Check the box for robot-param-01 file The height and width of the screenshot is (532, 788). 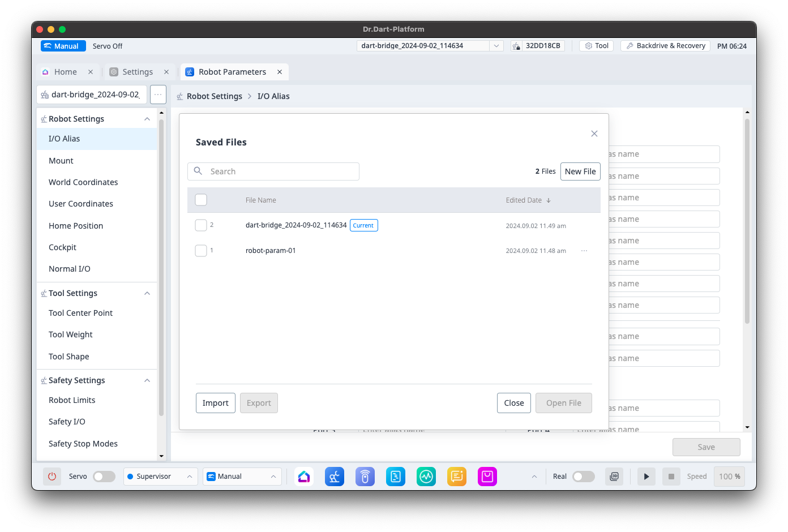click(201, 251)
